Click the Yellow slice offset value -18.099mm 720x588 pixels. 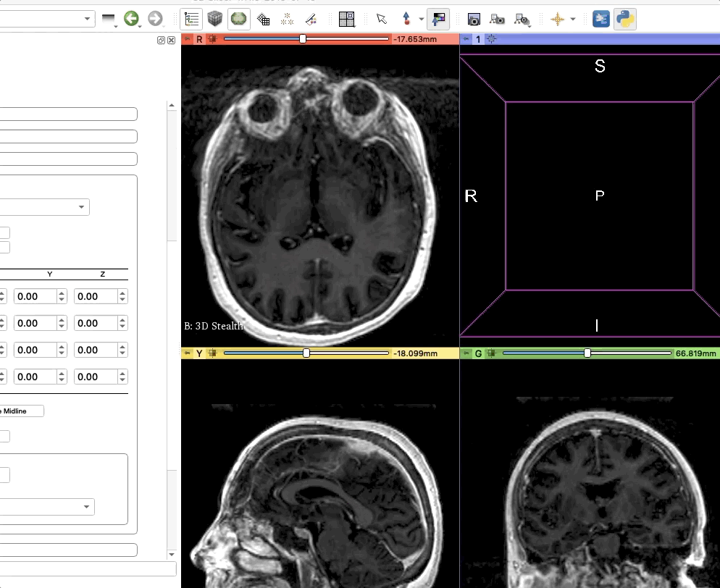click(416, 353)
